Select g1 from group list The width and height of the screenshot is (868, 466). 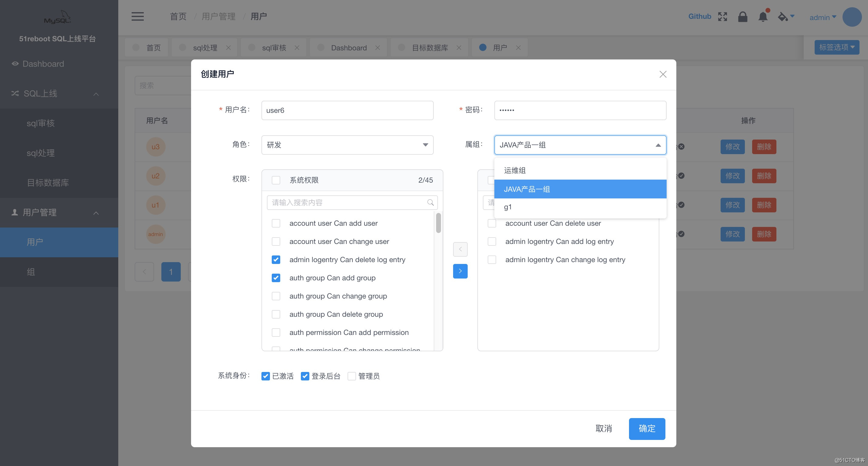coord(580,207)
